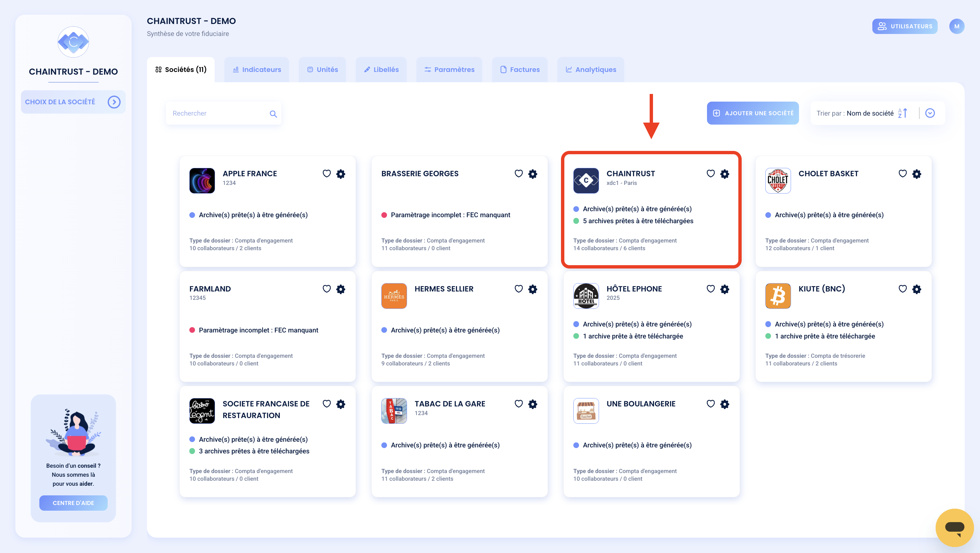
Task: Click UNE BOULANGERIE 'Archive(s) prête(s) à être générée(s)'
Action: tap(637, 445)
